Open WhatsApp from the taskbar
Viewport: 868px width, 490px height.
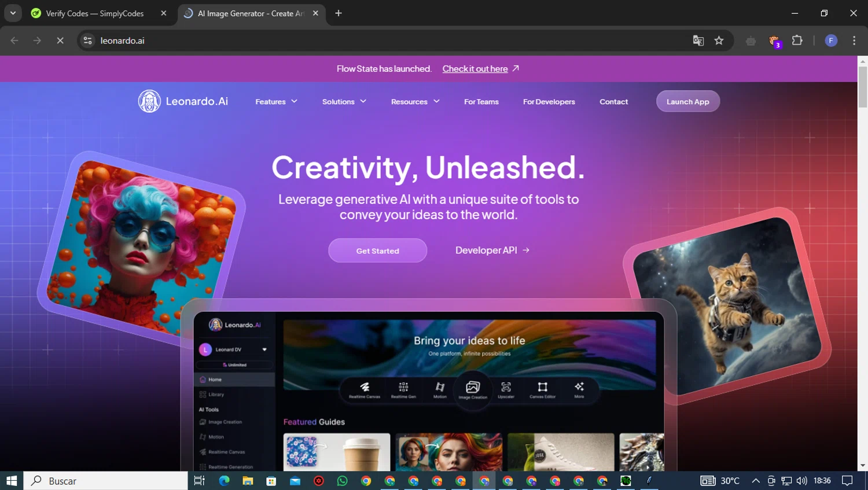click(x=342, y=481)
